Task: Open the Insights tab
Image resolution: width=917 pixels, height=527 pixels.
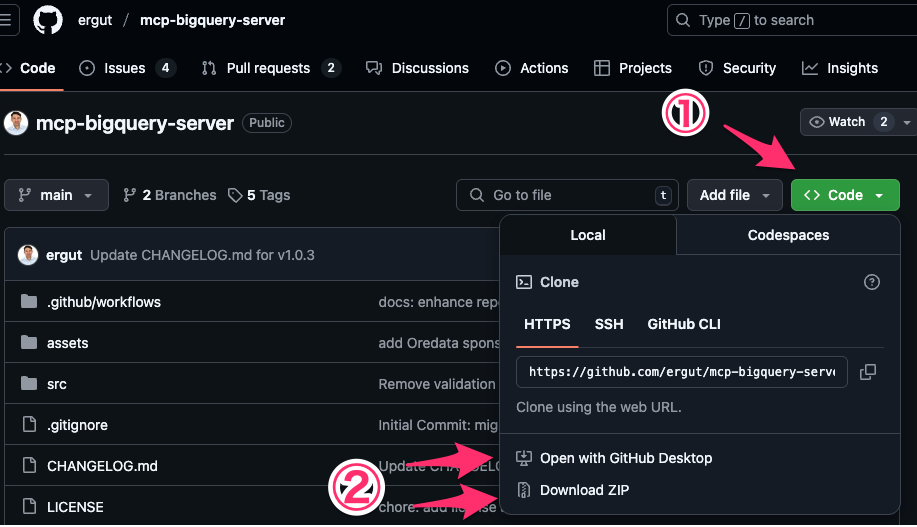Action: (x=839, y=68)
